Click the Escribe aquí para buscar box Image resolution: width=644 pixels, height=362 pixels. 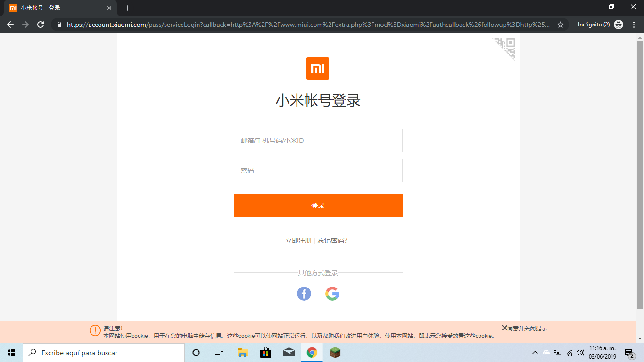(104, 353)
